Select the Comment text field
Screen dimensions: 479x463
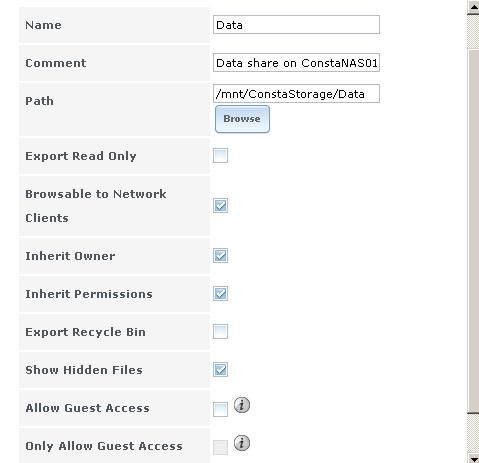point(296,63)
